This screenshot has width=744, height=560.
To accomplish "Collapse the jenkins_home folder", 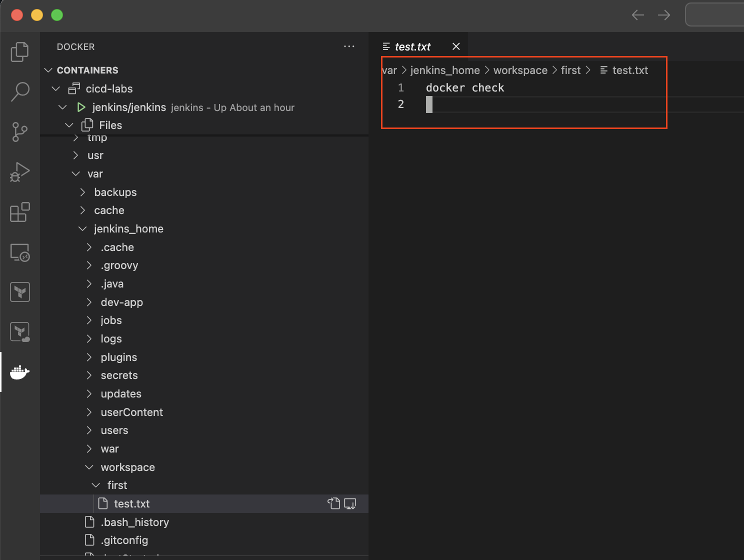I will [x=82, y=228].
